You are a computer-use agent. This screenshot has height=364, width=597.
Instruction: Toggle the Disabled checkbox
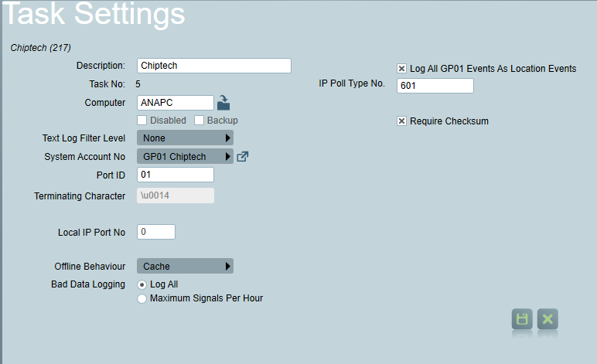(x=142, y=121)
